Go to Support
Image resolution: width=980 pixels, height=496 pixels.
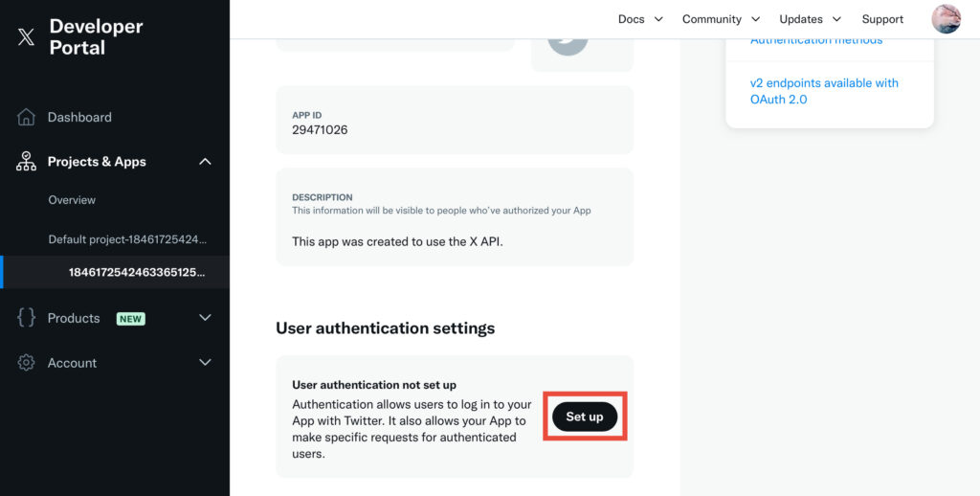882,19
